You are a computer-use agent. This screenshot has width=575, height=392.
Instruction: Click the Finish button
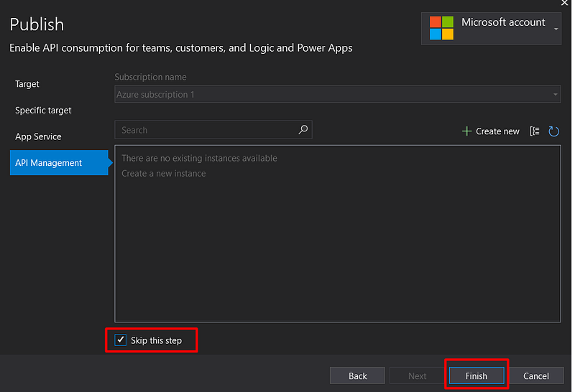point(477,375)
